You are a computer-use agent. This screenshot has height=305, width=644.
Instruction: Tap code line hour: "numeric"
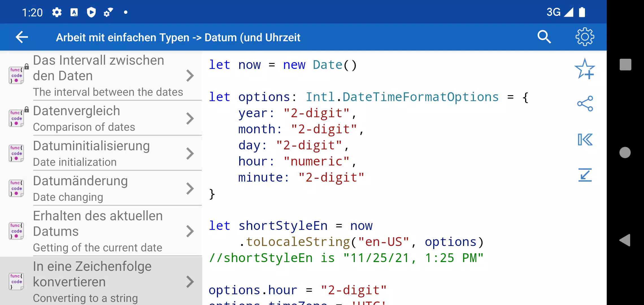click(x=297, y=162)
